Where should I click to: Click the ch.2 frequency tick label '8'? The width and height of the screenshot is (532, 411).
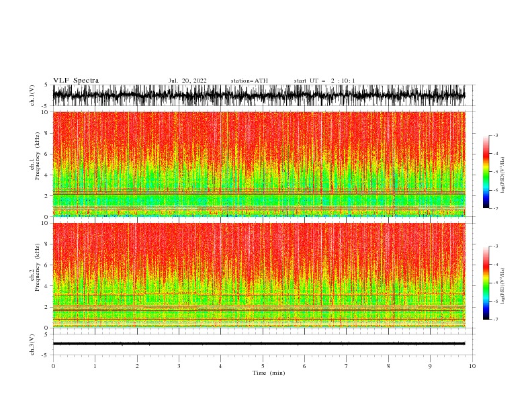(46, 244)
